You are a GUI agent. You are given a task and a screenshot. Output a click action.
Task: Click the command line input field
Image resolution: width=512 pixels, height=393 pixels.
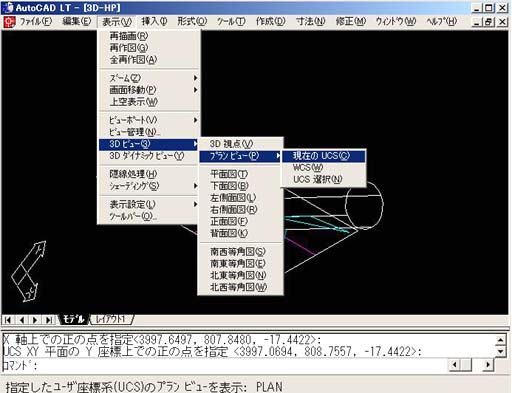coord(223,365)
